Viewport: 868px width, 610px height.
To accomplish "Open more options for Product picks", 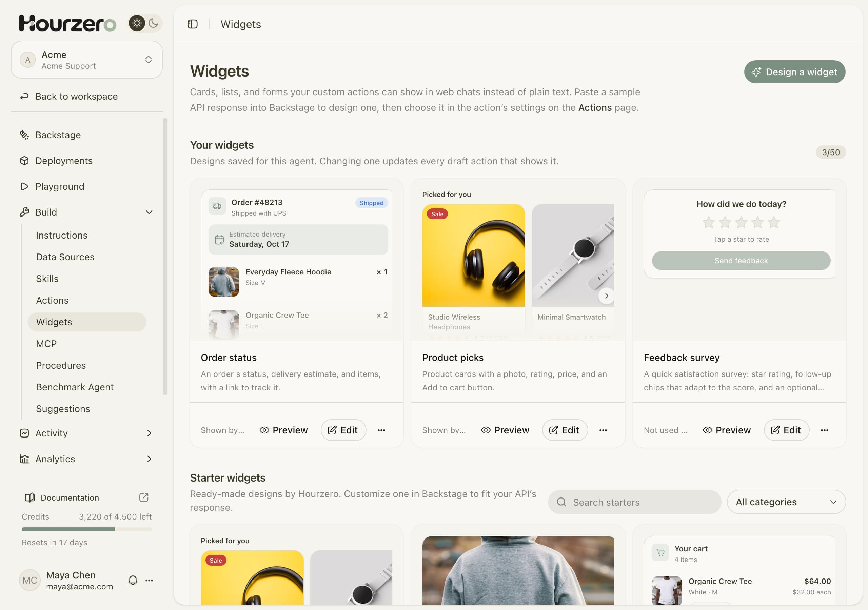I will pyautogui.click(x=603, y=430).
